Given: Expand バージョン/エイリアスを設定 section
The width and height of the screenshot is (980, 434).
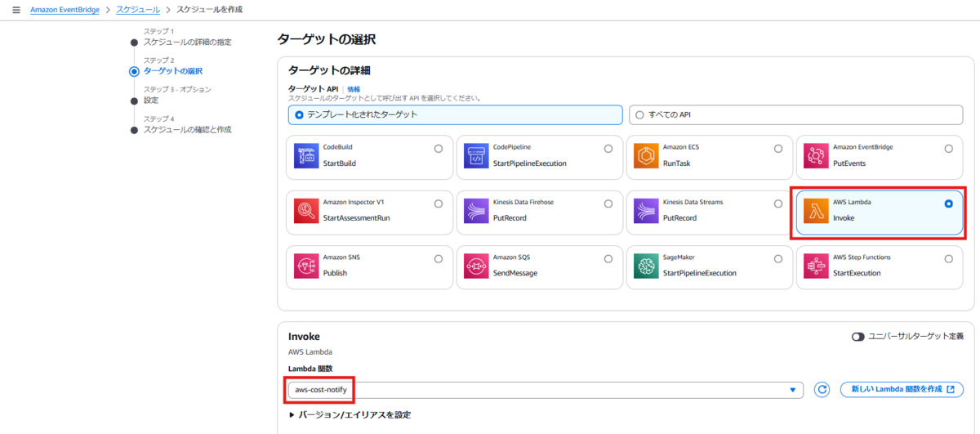Looking at the screenshot, I should (350, 415).
